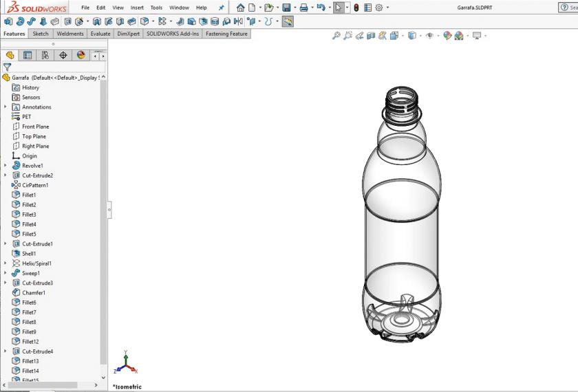The image size is (578, 392).
Task: Open the DisplayManager color ball tab
Action: 81,55
